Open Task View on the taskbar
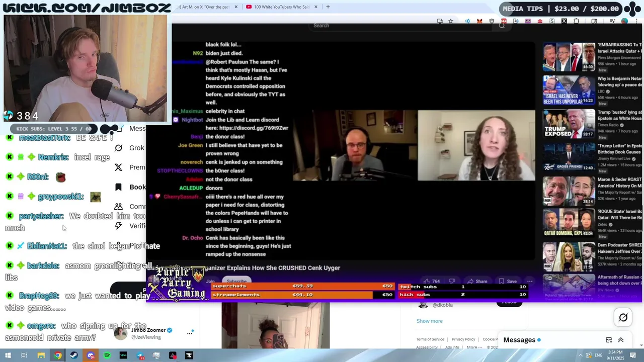The image size is (644, 362). click(x=24, y=355)
